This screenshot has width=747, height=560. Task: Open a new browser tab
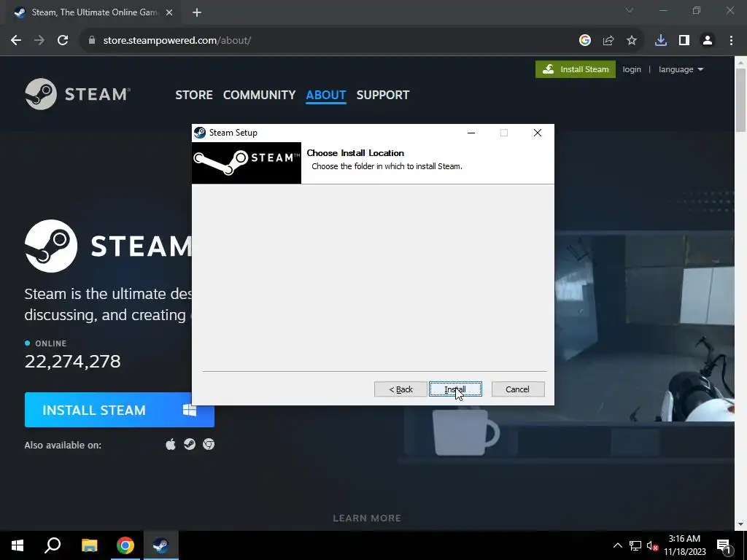197,13
